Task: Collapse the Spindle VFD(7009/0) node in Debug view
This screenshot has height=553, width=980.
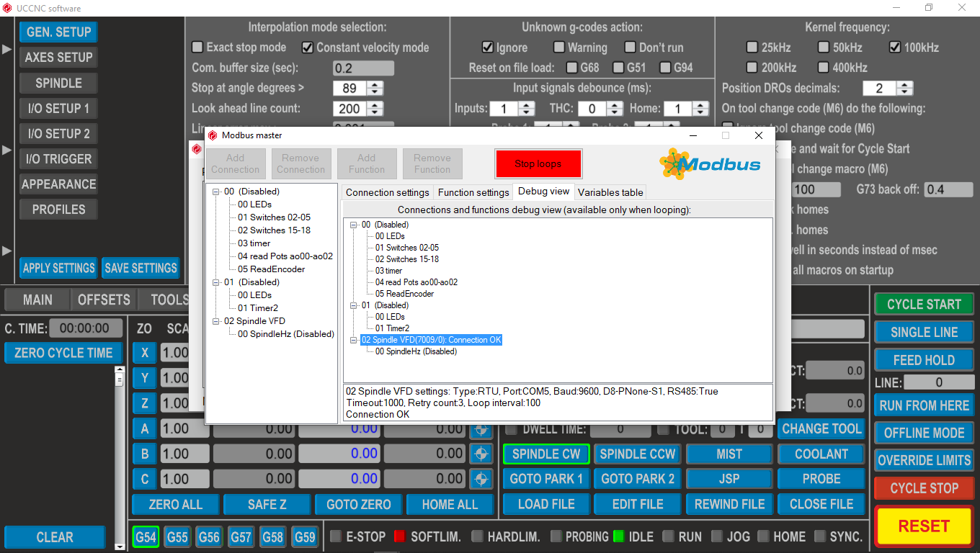Action: point(354,340)
